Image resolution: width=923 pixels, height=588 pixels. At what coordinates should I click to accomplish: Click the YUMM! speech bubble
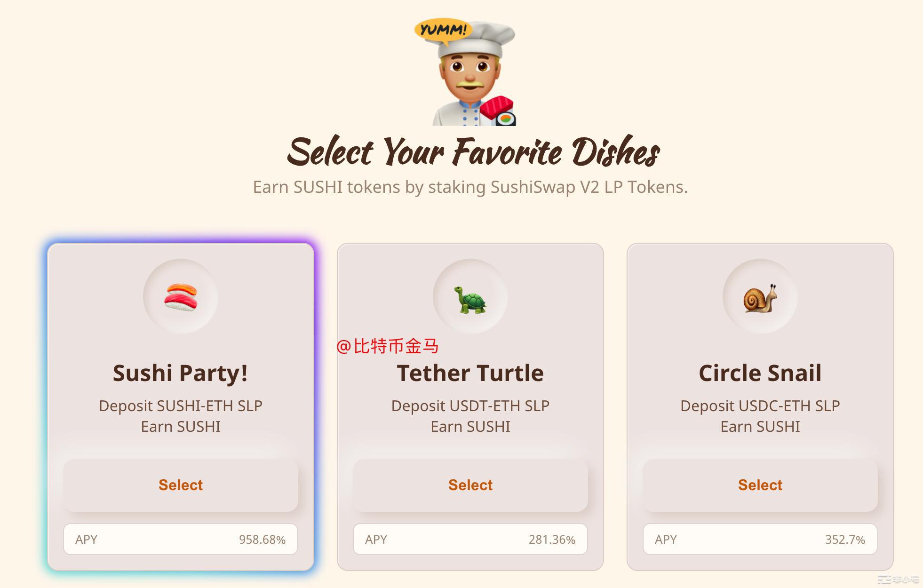(443, 30)
